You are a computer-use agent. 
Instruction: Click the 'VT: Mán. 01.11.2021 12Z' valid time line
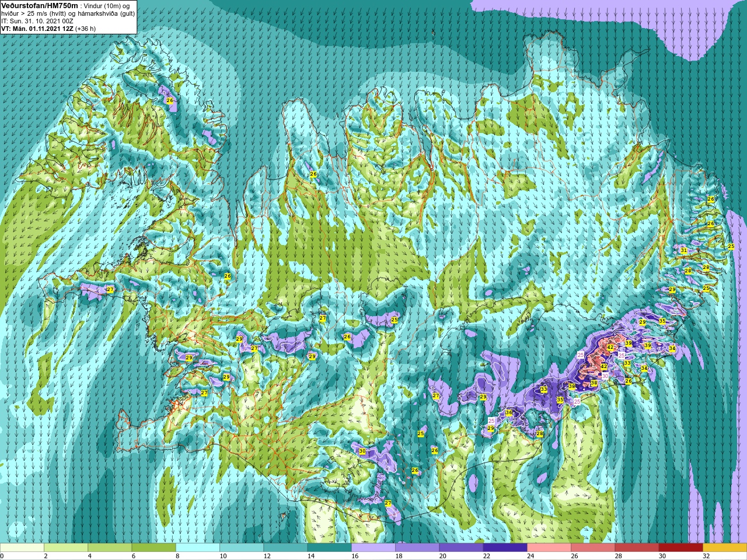tap(39, 28)
